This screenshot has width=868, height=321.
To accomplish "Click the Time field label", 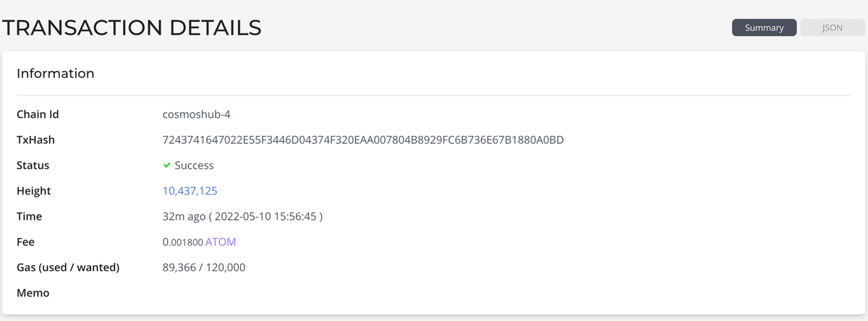I will pyautogui.click(x=30, y=216).
